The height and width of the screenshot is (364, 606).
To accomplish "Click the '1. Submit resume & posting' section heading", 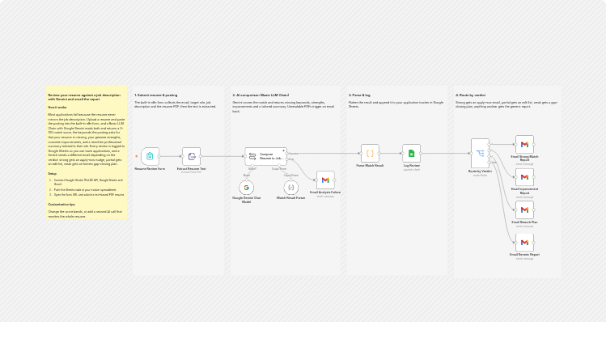I will tap(156, 95).
